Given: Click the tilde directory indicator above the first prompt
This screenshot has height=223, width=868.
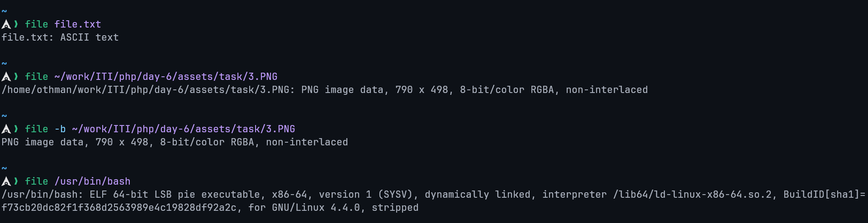Looking at the screenshot, I should (x=4, y=11).
